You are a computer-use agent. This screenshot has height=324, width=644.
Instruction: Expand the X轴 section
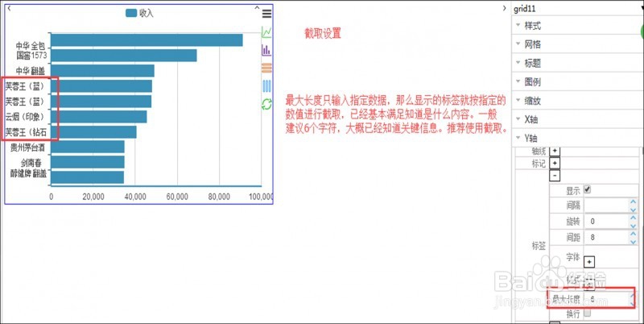point(577,119)
